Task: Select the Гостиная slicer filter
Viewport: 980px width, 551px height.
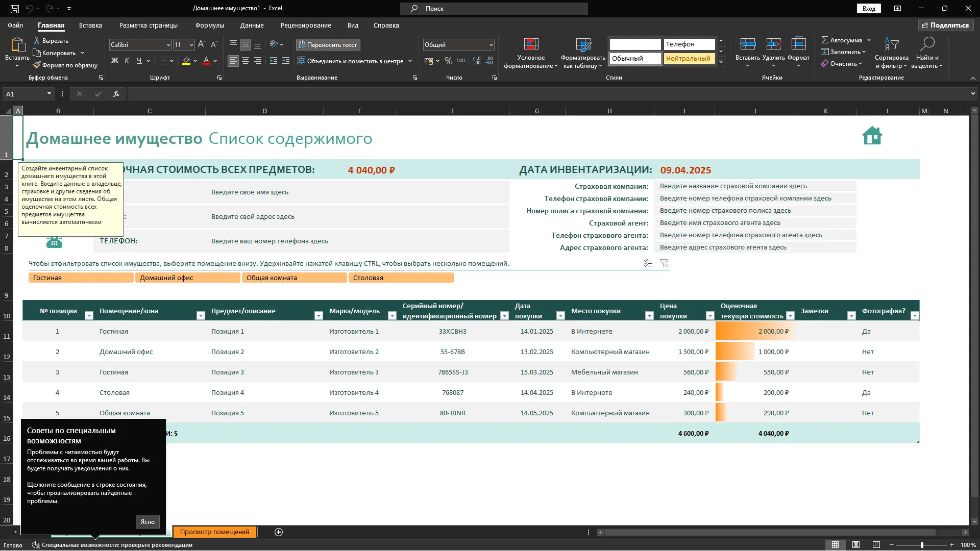Action: pyautogui.click(x=80, y=278)
